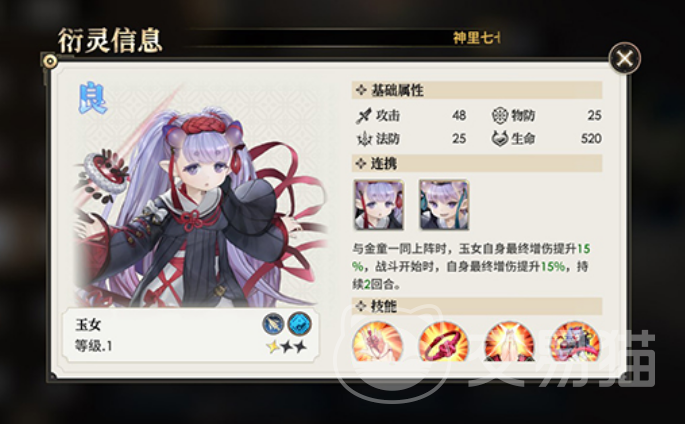
Task: Click the 生命 heart stat icon
Action: (499, 139)
